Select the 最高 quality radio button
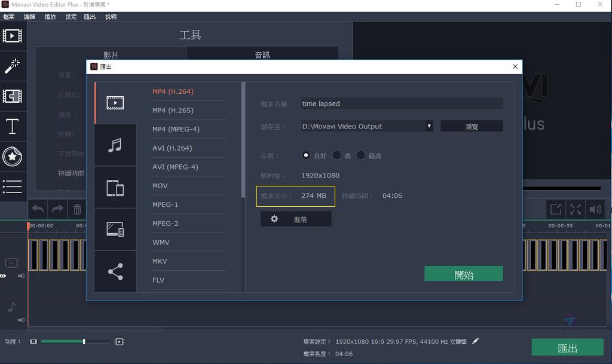 pyautogui.click(x=360, y=155)
